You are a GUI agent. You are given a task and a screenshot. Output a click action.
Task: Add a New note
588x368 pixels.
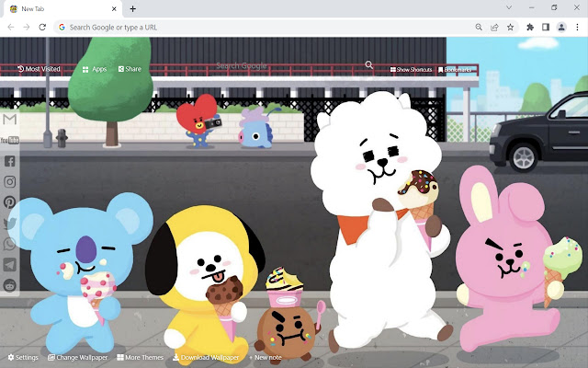tap(266, 357)
